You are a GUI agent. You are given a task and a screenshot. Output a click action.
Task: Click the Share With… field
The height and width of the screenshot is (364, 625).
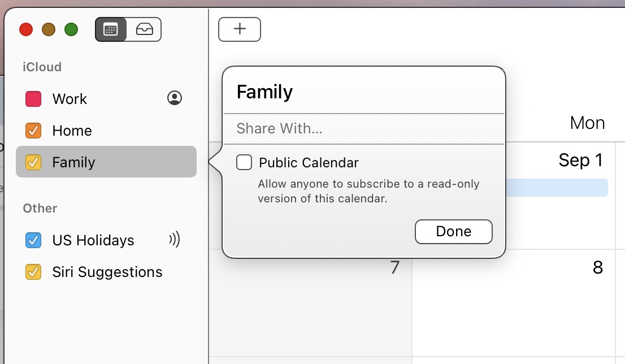click(x=363, y=129)
